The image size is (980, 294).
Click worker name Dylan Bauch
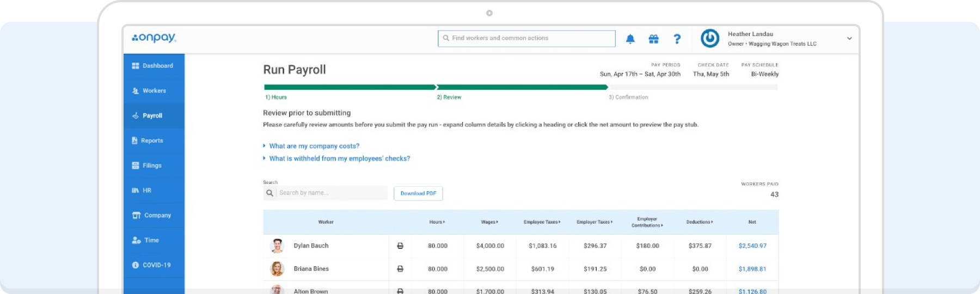[x=311, y=246]
